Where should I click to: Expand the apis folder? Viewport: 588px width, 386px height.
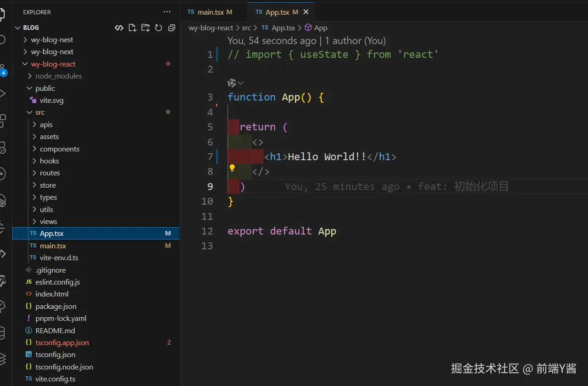click(34, 124)
